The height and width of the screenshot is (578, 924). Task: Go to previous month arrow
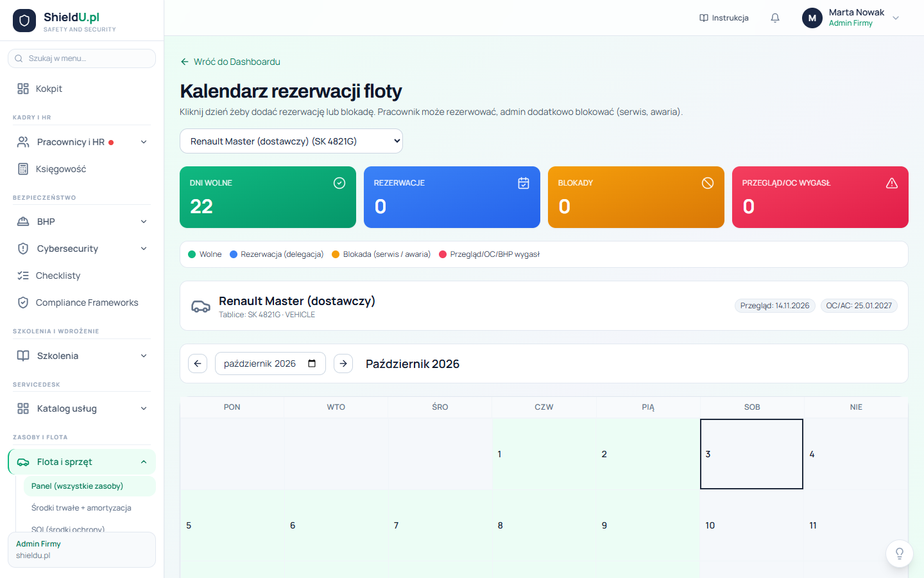click(198, 363)
